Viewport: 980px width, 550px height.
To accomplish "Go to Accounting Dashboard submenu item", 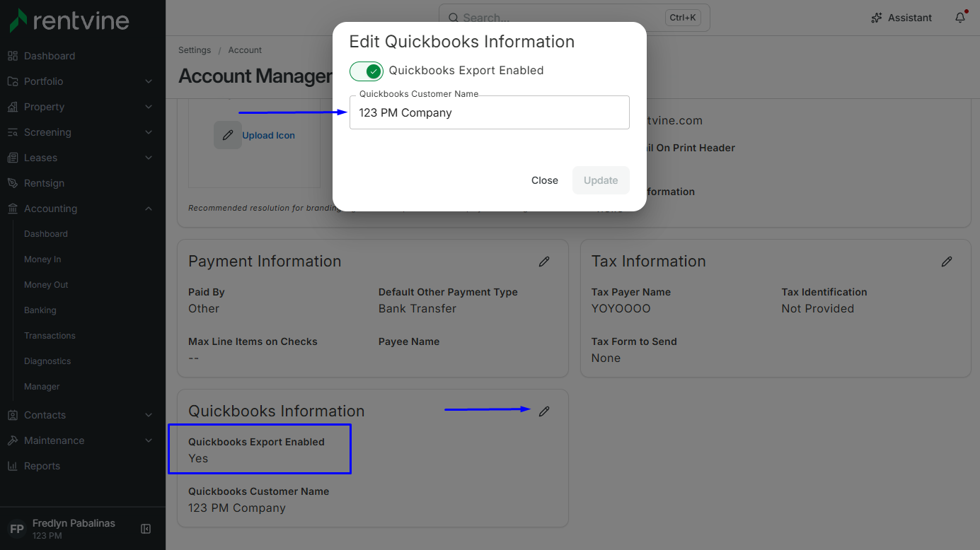I will 46,234.
